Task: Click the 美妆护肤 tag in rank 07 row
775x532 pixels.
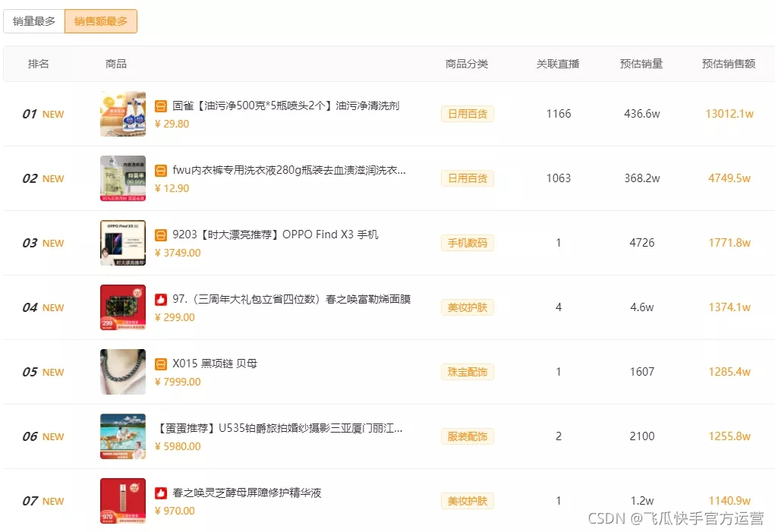Action: (x=468, y=502)
